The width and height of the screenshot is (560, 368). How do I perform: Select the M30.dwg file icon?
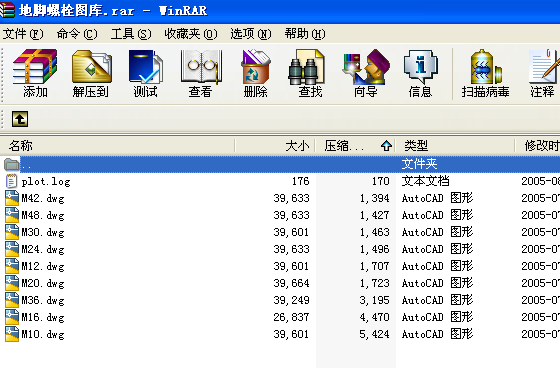[12, 232]
